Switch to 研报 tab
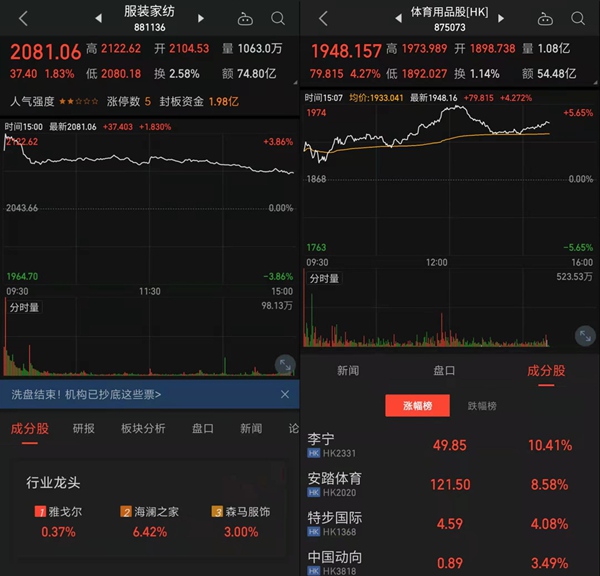This screenshot has height=576, width=600. [83, 429]
